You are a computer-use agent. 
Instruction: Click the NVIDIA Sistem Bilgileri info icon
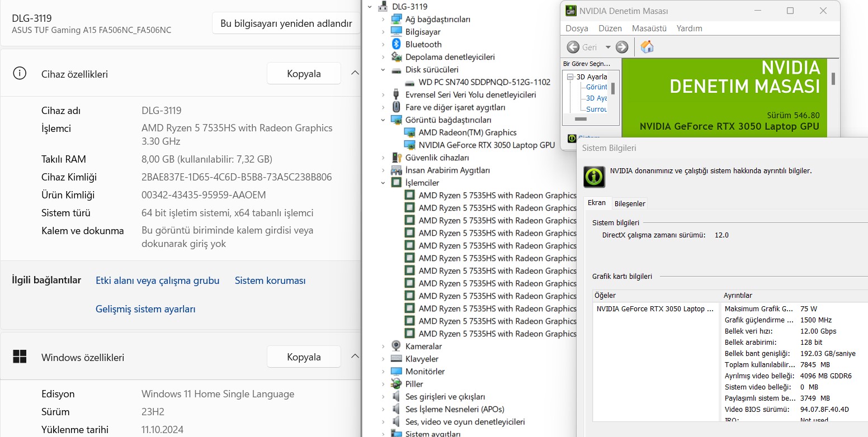point(594,177)
